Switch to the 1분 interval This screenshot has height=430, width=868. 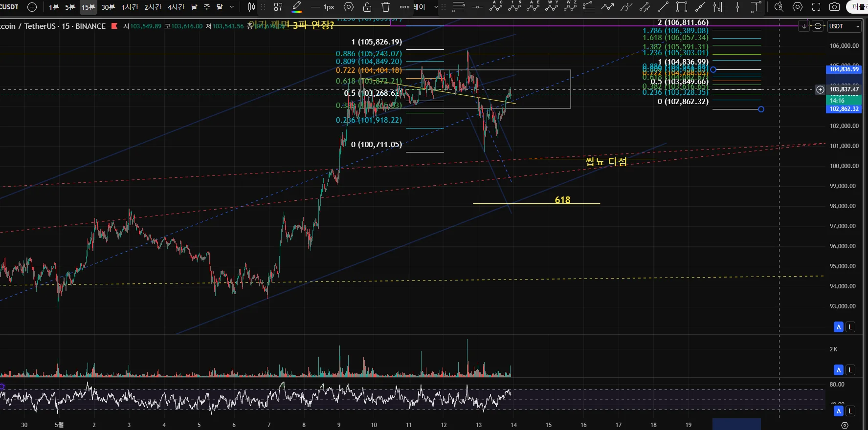54,7
